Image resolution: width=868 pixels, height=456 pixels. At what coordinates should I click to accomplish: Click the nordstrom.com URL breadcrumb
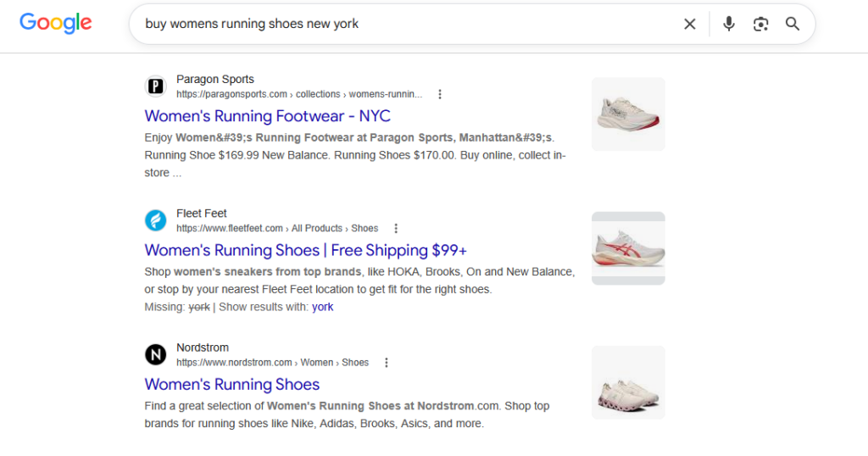(272, 363)
